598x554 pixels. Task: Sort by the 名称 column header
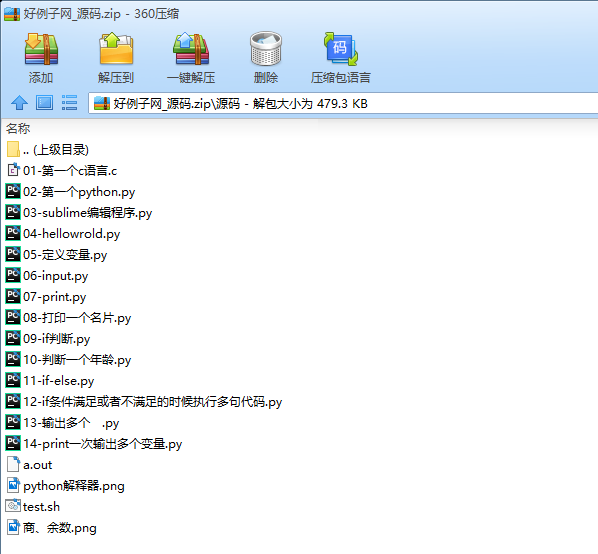click(x=18, y=129)
